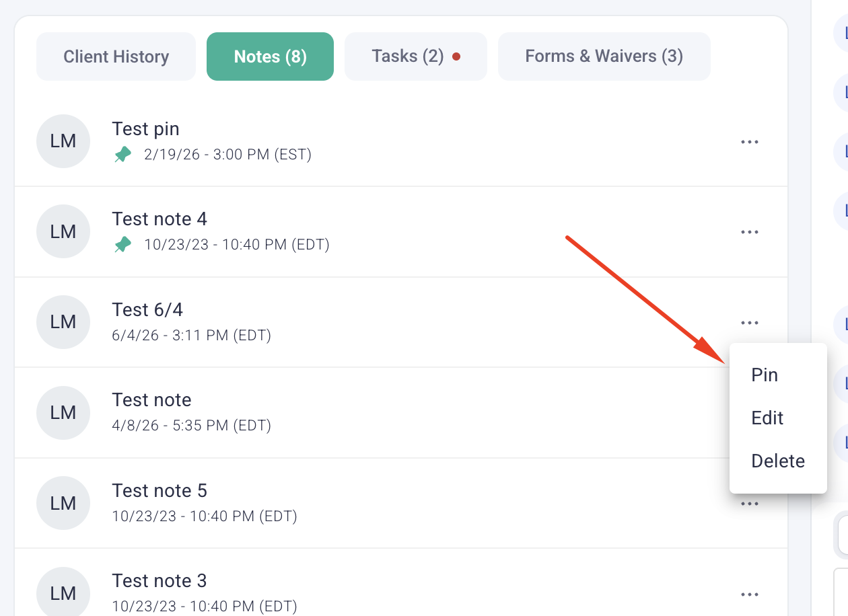
Task: Click red notification dot on Tasks tab
Action: pos(456,56)
